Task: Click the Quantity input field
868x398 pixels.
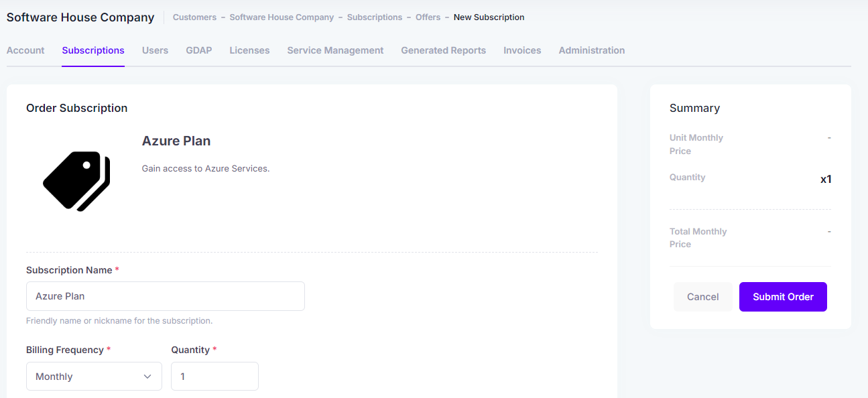Action: 214,377
